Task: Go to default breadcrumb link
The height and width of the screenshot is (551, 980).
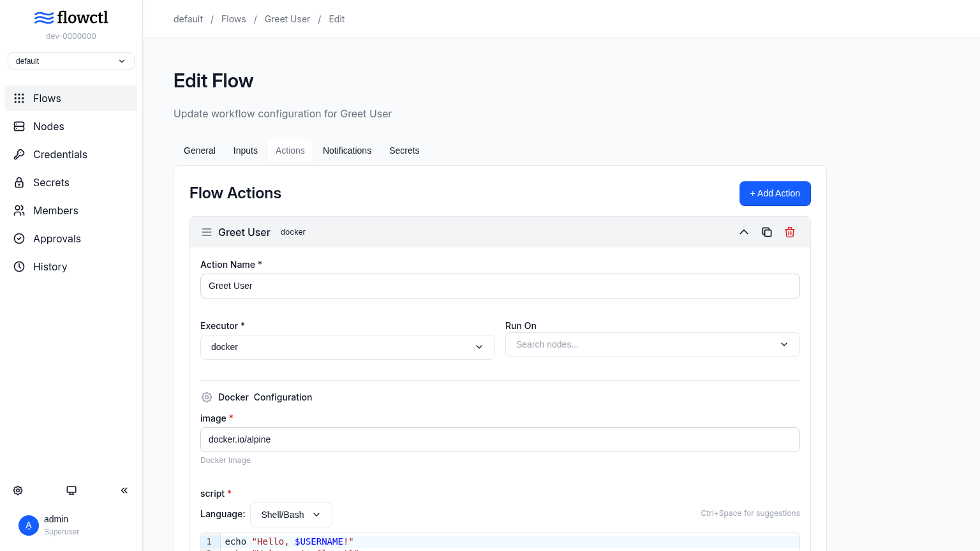Action: (188, 19)
